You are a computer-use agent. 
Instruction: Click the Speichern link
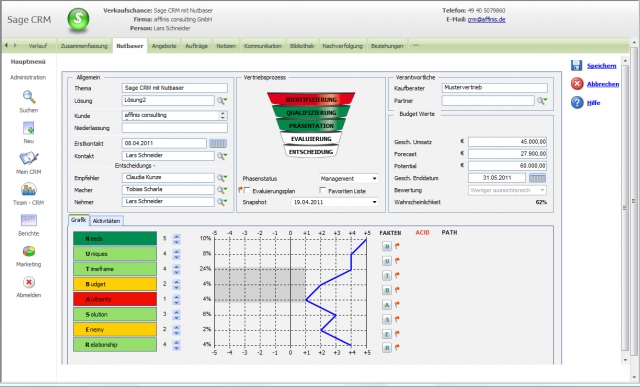point(601,66)
